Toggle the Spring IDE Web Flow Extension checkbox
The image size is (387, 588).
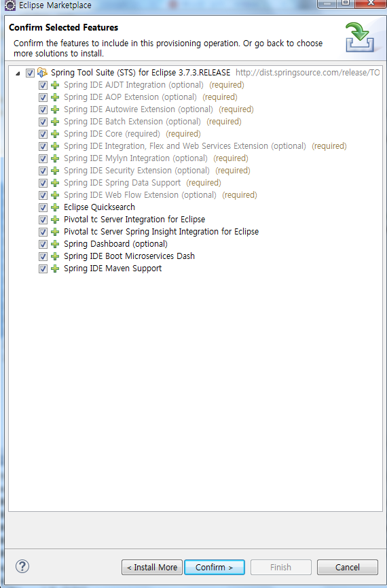[x=43, y=195]
